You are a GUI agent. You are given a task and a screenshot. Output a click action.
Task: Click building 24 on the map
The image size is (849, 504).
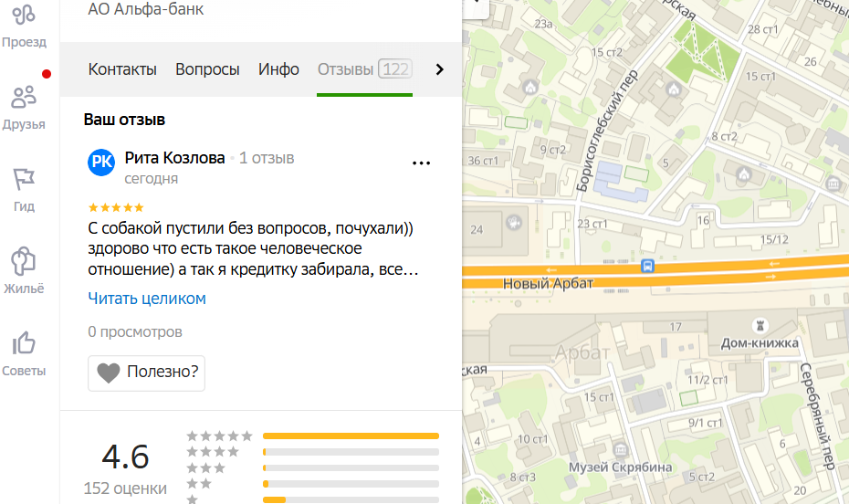coord(477,229)
